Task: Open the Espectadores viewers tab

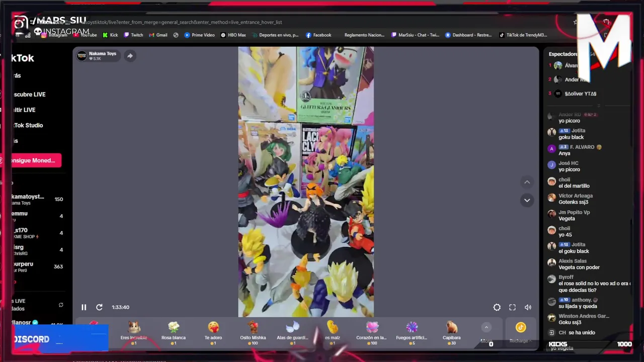Action: [563, 54]
